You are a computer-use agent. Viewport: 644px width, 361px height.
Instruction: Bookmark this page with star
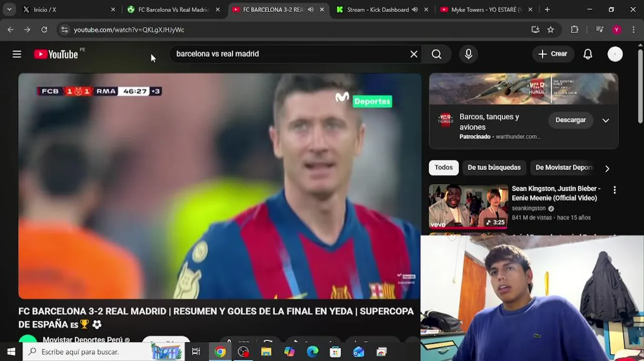click(x=551, y=30)
